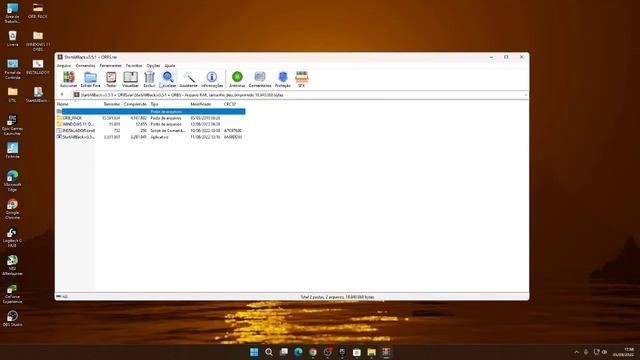Expand the system tray hidden icons chevron
Viewport: 640px width, 360px height.
click(x=576, y=352)
